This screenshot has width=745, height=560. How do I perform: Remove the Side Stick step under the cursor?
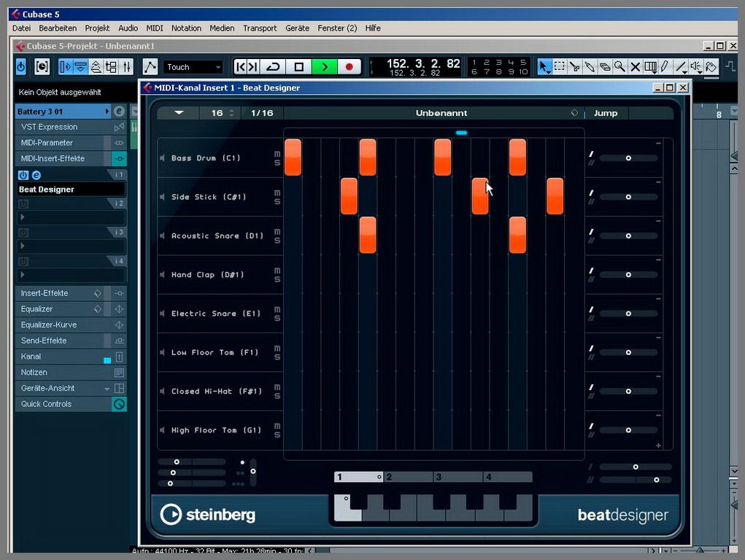click(x=480, y=196)
